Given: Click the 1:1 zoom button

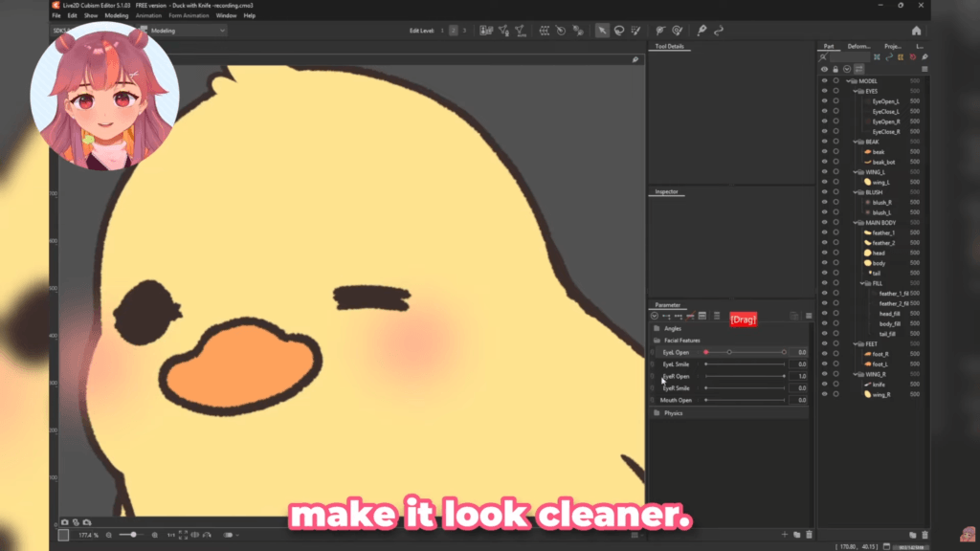Looking at the screenshot, I should click(170, 536).
